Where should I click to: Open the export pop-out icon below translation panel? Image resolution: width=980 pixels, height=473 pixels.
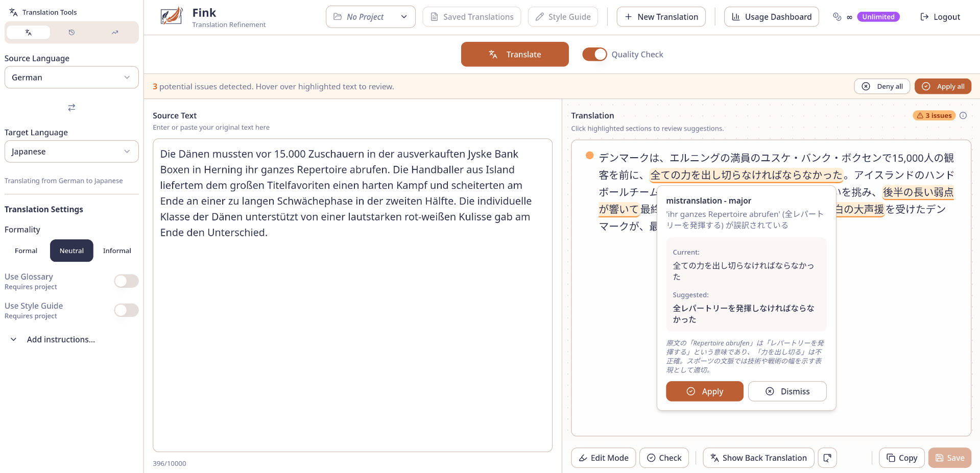point(827,458)
